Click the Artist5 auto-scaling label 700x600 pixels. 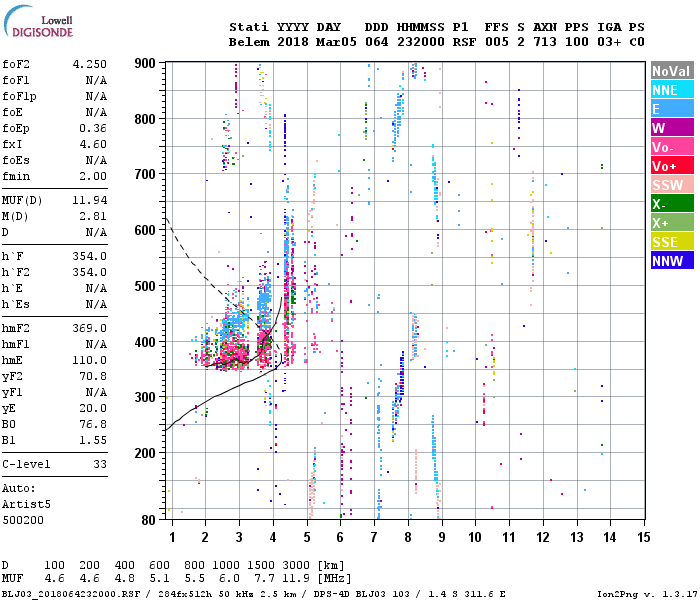coord(26,504)
